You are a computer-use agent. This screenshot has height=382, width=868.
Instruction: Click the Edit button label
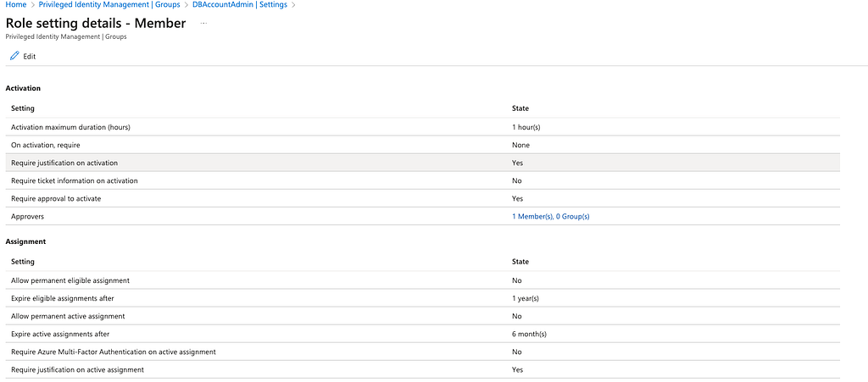coord(30,57)
